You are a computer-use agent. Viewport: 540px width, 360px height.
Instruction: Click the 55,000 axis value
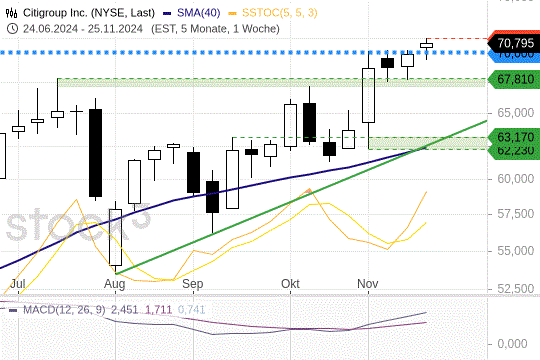tap(516, 250)
